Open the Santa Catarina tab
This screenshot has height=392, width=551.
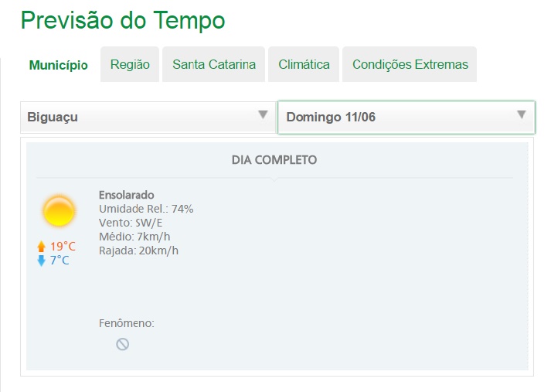point(213,64)
